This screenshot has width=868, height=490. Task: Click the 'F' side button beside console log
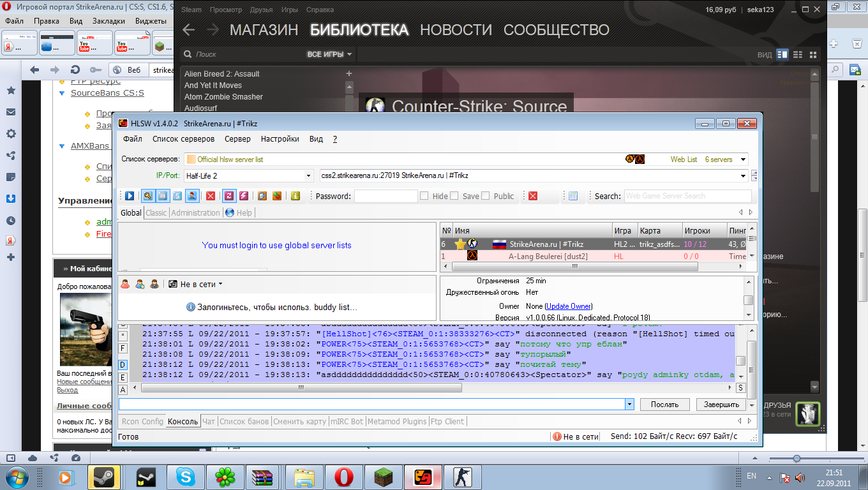(123, 348)
